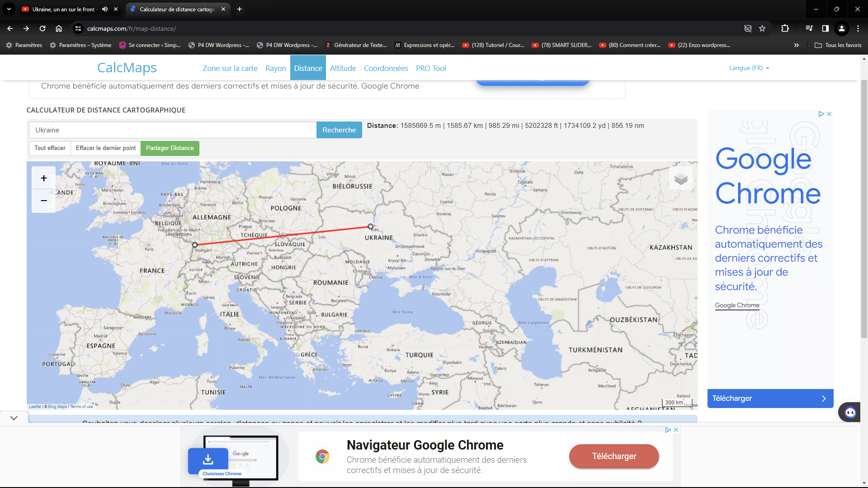Image resolution: width=868 pixels, height=488 pixels.
Task: Open the chat assistant bubble icon
Action: [850, 412]
